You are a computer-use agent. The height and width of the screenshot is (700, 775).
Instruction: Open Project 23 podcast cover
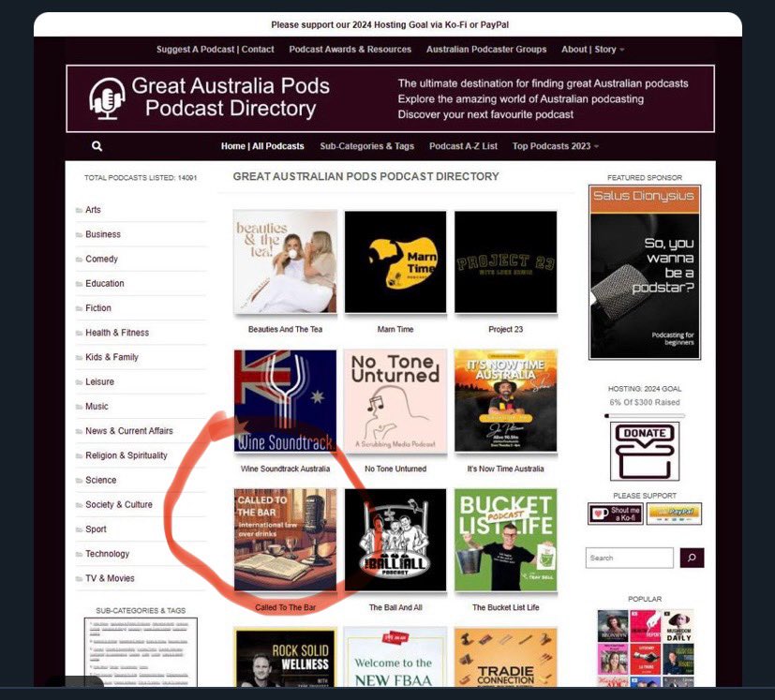(x=506, y=261)
